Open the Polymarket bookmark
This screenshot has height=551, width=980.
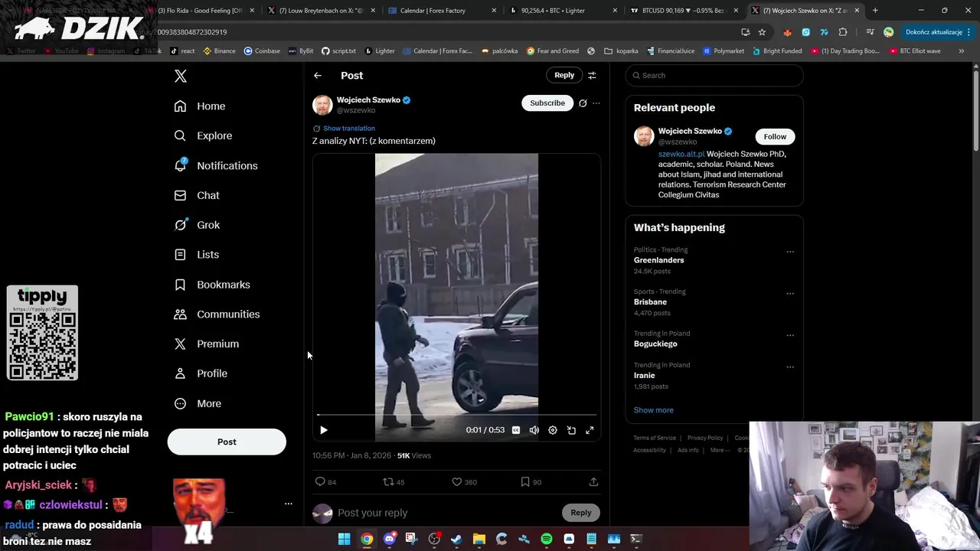(723, 51)
